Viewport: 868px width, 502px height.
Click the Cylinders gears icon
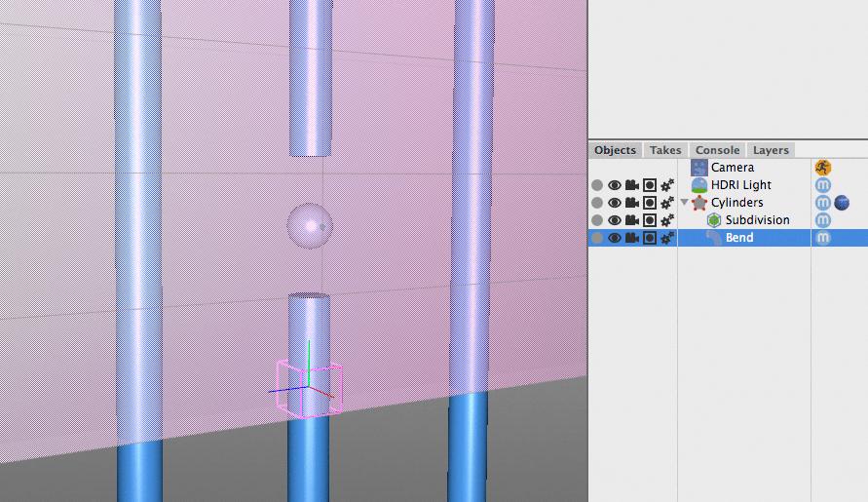click(667, 203)
